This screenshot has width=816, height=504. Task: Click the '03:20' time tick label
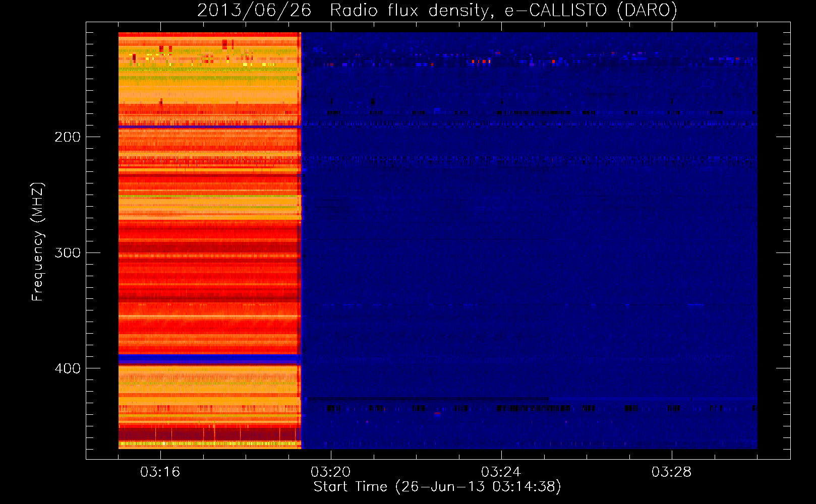tap(331, 472)
